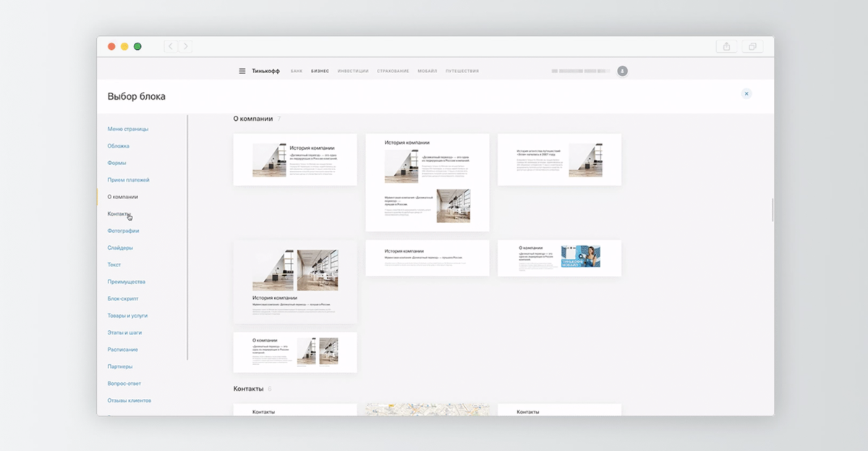
Task: Open the МОБАЙЛ navigation item
Action: click(x=427, y=71)
